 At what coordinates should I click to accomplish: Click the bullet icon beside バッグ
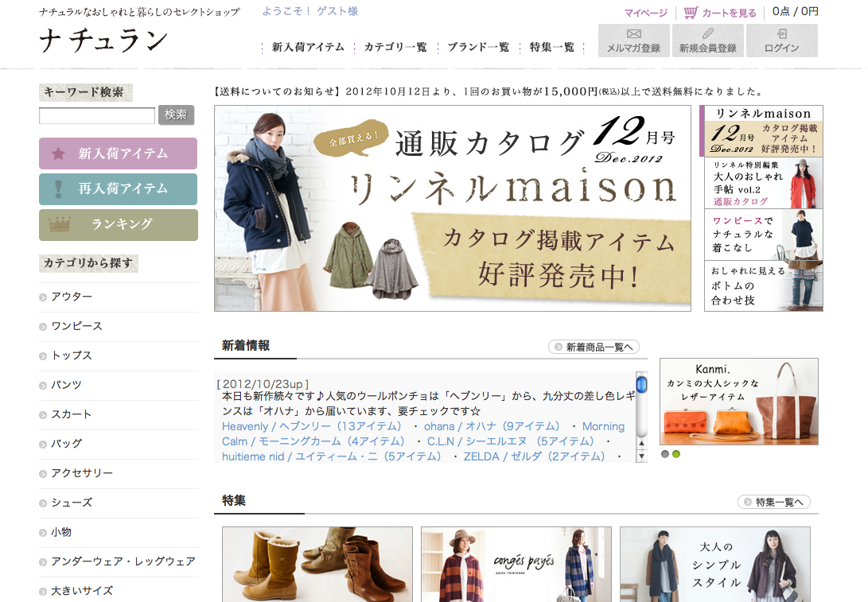[x=43, y=445]
